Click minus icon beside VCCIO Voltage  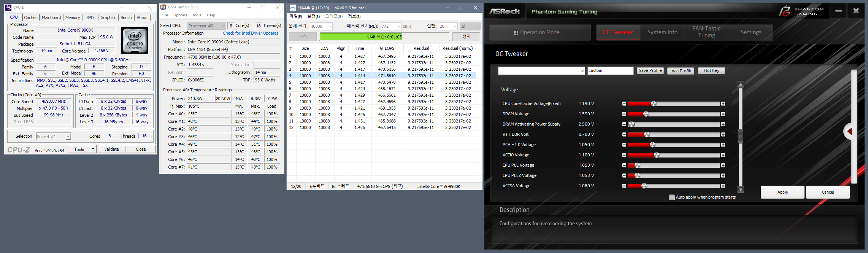[624, 155]
